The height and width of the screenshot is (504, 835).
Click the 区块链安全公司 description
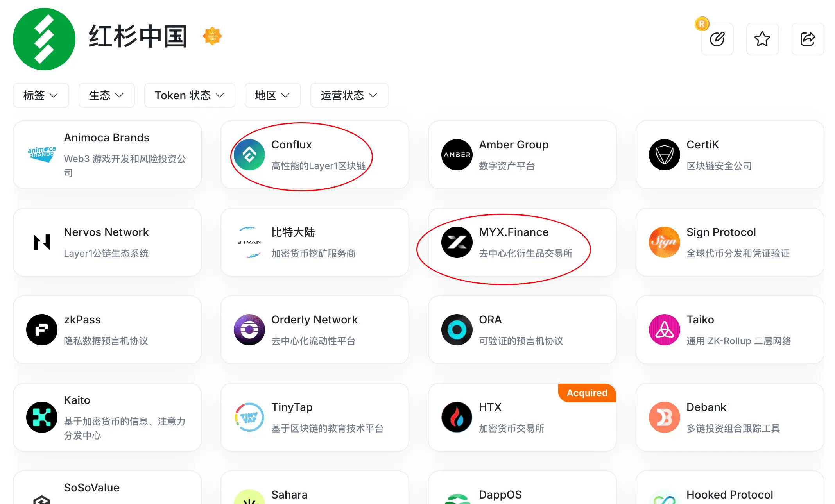719,166
